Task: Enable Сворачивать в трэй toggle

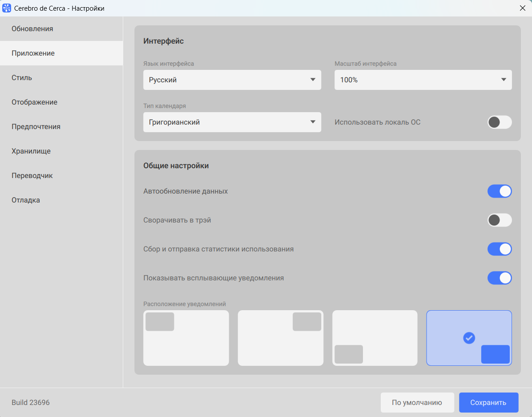Action: [x=500, y=220]
